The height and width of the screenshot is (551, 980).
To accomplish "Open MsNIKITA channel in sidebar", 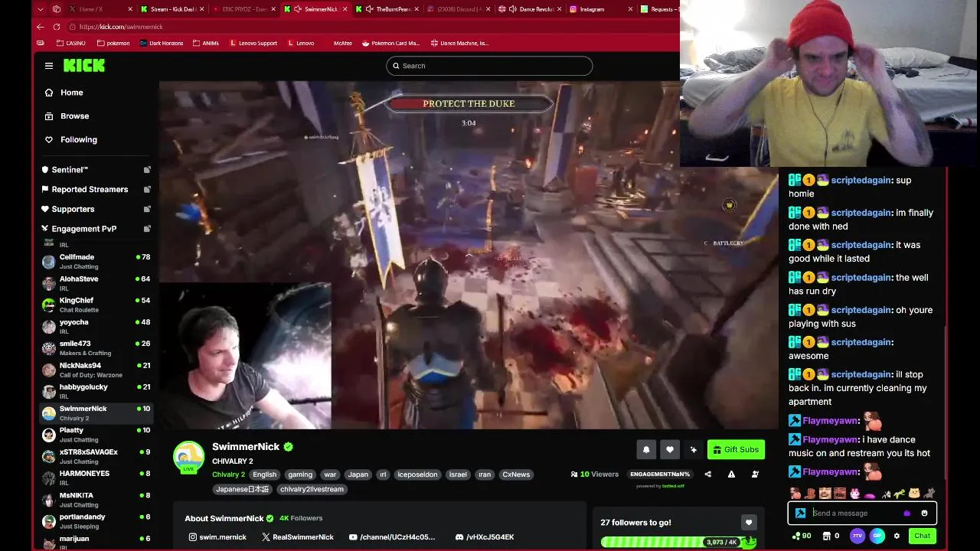I will [x=96, y=500].
